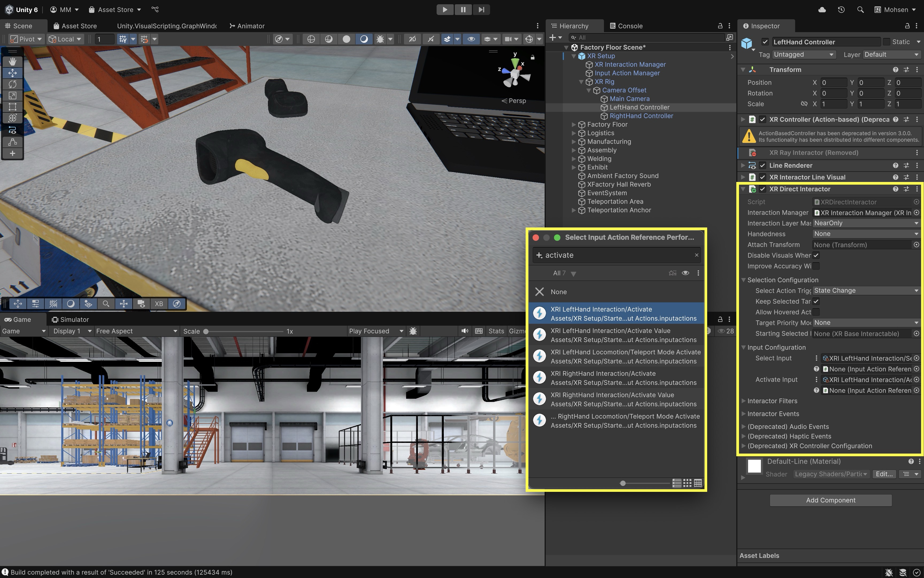Viewport: 924px width, 578px height.
Task: Disable XR Interactor Line Visual component
Action: click(763, 177)
